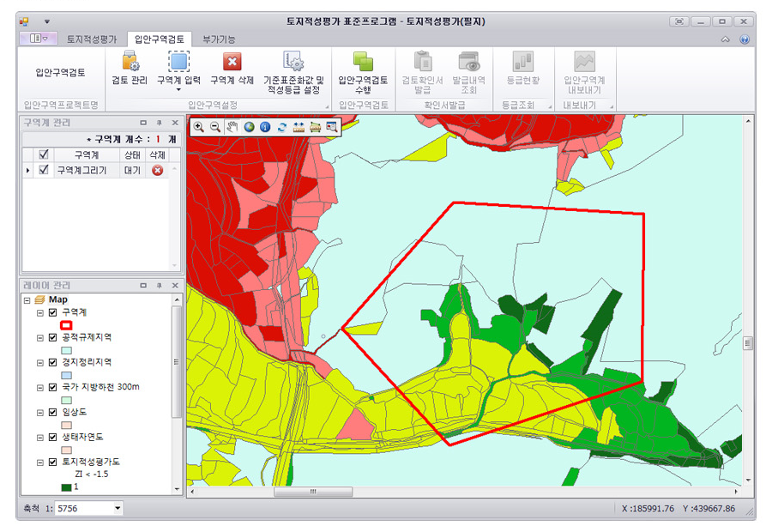Select the blue info identify tool
The image size is (772, 532).
point(265,127)
